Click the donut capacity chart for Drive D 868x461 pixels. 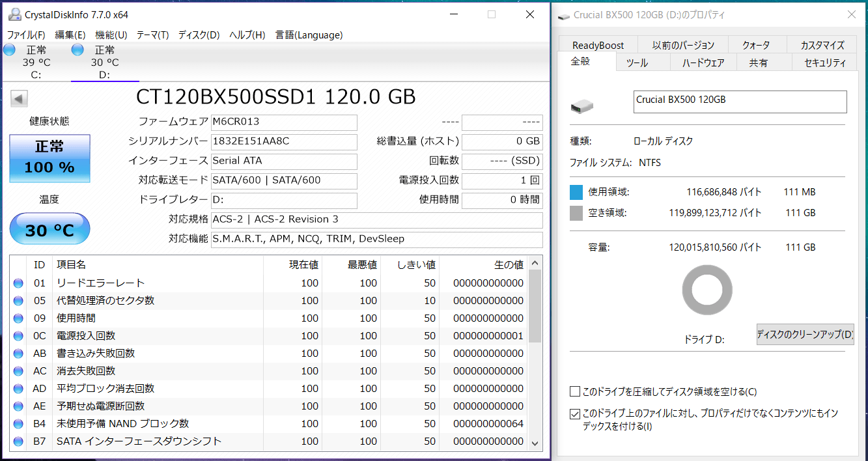pyautogui.click(x=707, y=290)
